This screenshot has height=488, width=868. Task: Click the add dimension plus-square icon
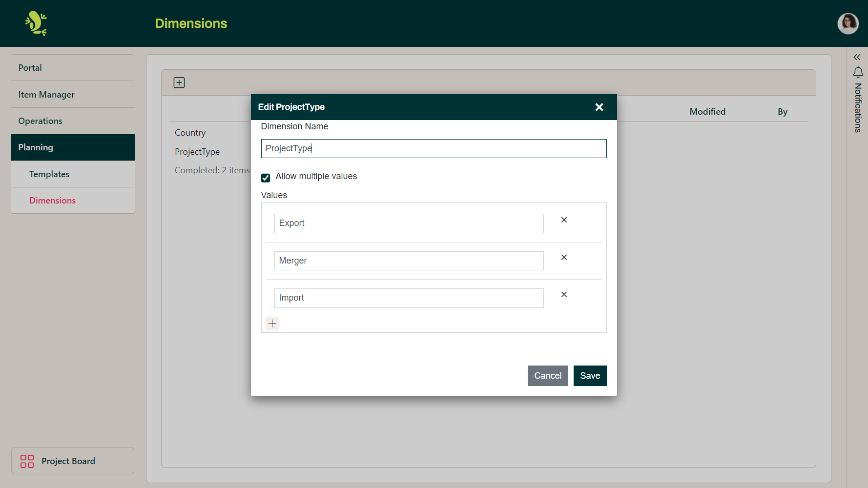pyautogui.click(x=179, y=82)
